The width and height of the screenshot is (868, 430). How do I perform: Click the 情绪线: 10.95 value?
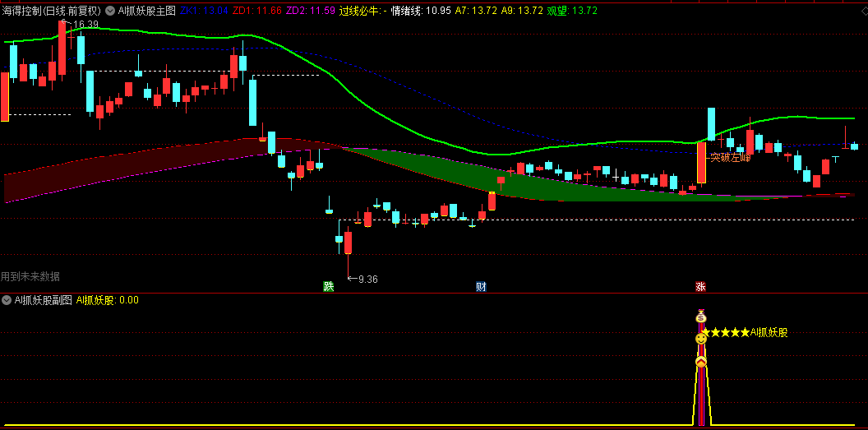(421, 10)
